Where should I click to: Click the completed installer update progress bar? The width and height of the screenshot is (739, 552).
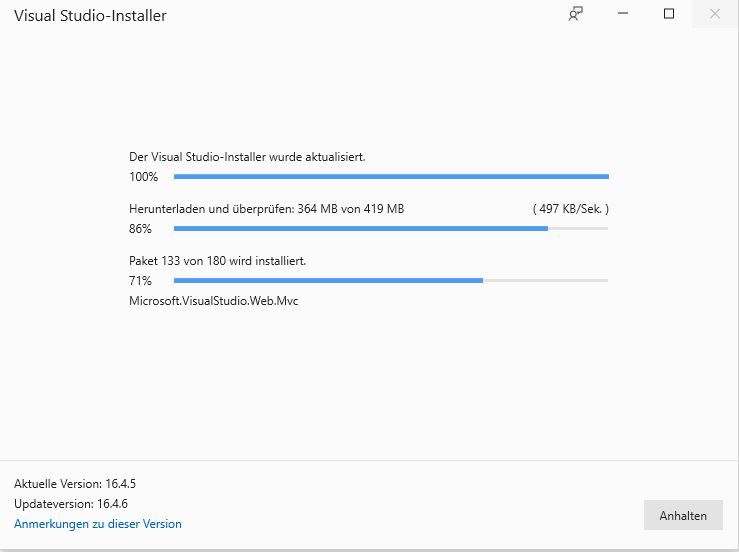(390, 177)
